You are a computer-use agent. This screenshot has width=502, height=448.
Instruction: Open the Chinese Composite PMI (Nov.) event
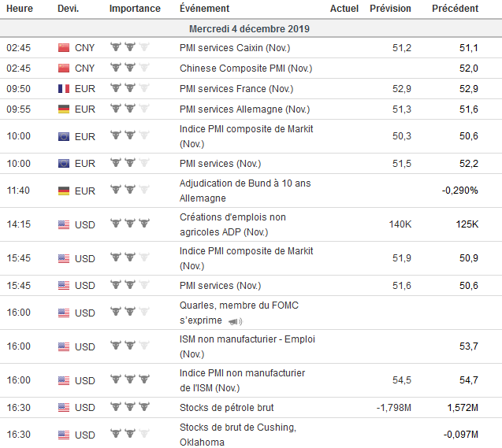(x=246, y=68)
